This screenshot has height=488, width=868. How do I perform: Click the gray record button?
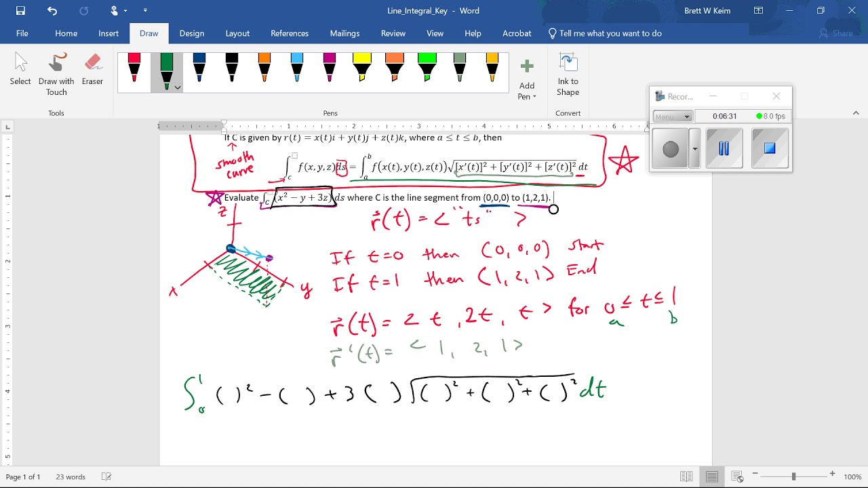[671, 148]
